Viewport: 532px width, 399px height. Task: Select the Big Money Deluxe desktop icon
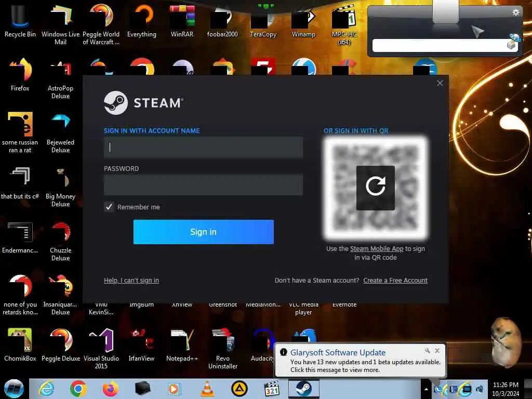pyautogui.click(x=60, y=187)
